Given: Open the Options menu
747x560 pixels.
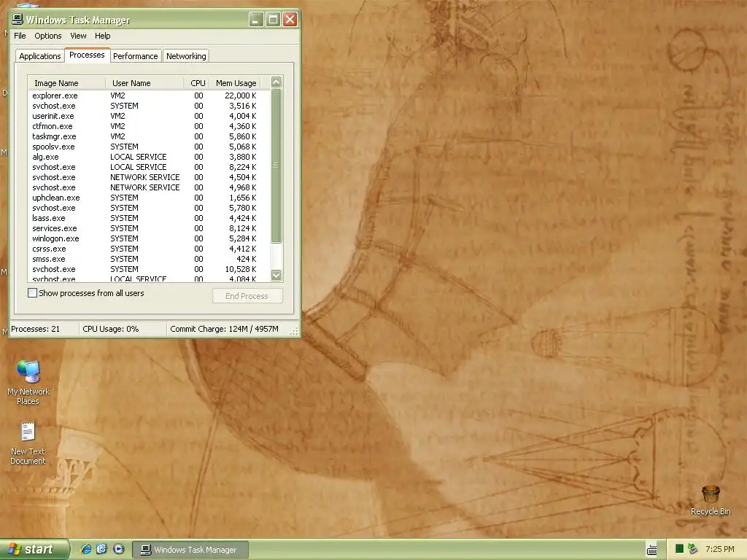Looking at the screenshot, I should (x=47, y=36).
